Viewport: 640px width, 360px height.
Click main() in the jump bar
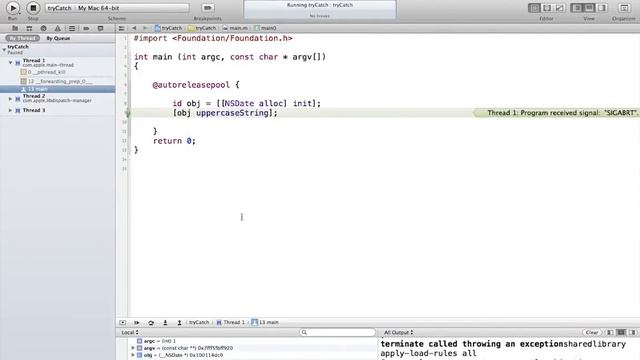265,28
